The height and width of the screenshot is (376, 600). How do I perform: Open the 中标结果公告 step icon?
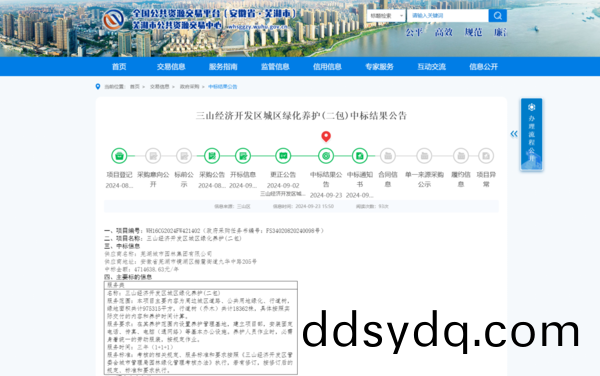coord(326,156)
